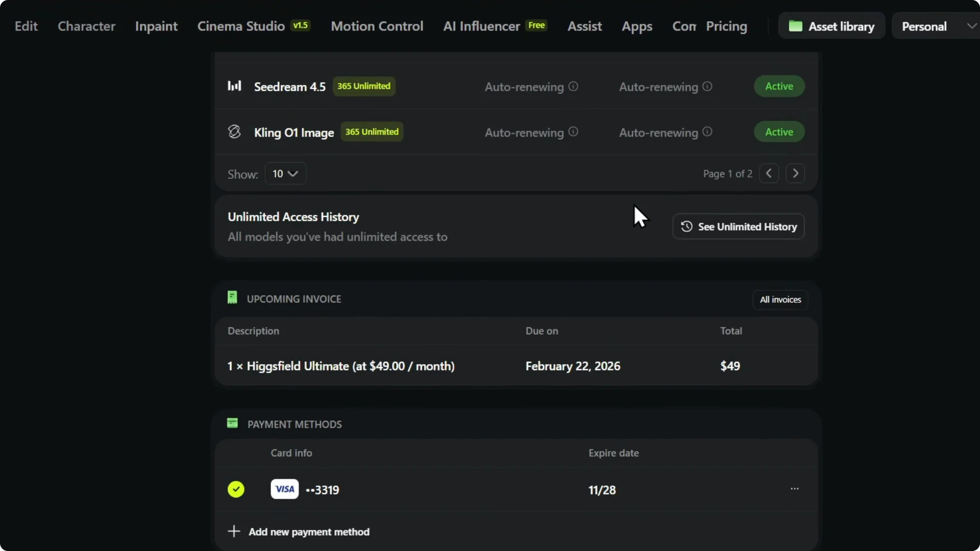Toggle the Active status for Kling O1 Image

779,132
